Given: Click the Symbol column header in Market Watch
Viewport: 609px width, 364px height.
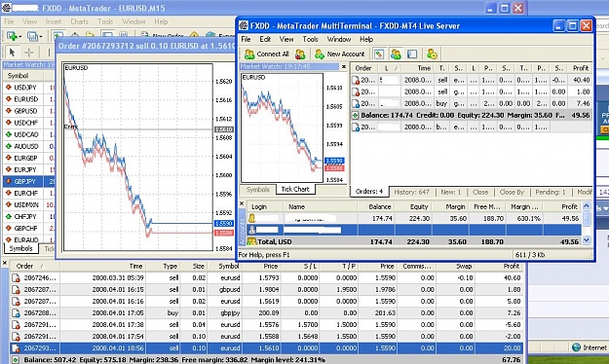Looking at the screenshot, I should click(23, 75).
